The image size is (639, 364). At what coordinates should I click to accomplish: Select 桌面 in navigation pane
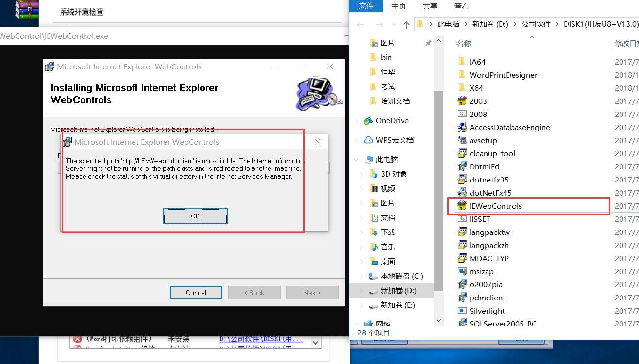click(x=387, y=261)
